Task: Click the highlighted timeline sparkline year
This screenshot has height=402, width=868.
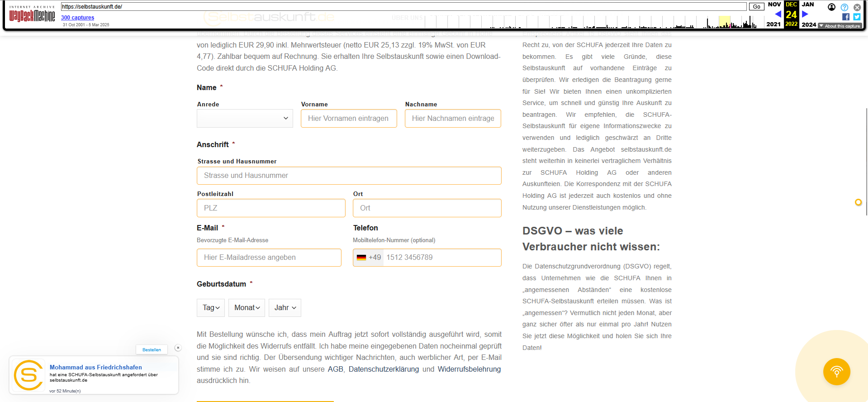Action: tap(725, 22)
